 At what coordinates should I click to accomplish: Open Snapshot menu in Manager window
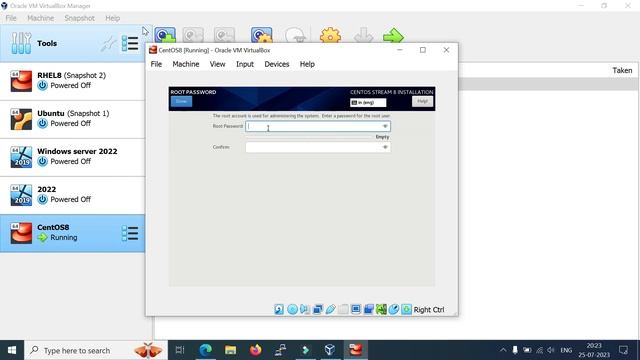(x=79, y=18)
